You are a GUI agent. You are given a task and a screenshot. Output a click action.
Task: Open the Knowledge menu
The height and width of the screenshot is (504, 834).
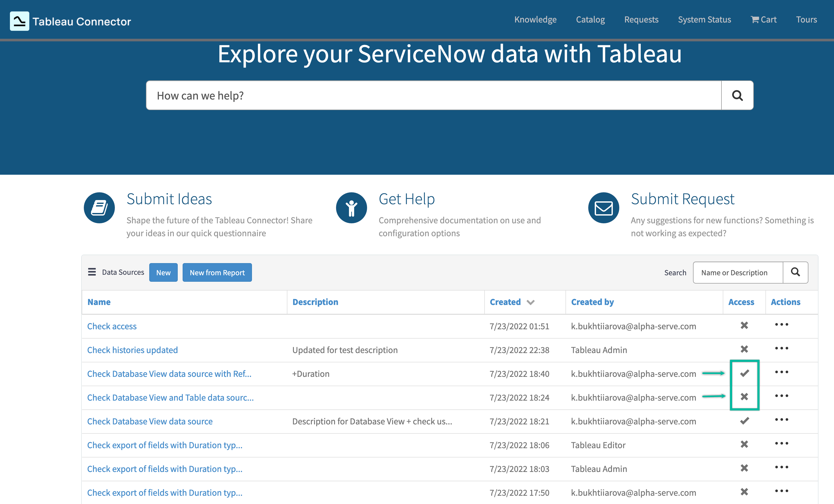coord(535,19)
